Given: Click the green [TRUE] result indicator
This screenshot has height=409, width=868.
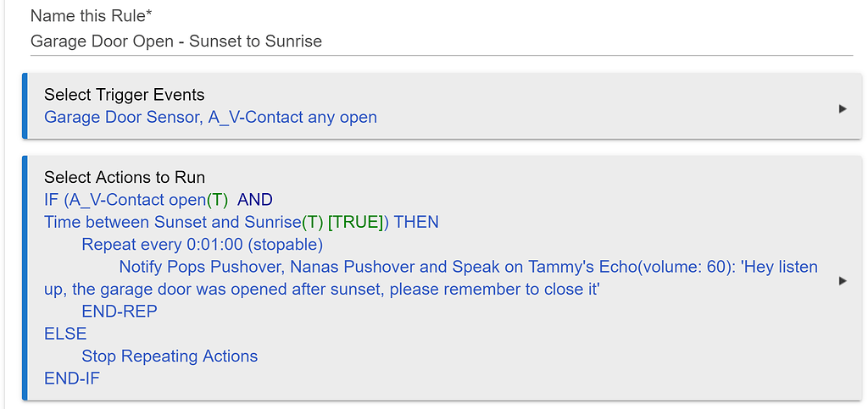Looking at the screenshot, I should point(355,222).
